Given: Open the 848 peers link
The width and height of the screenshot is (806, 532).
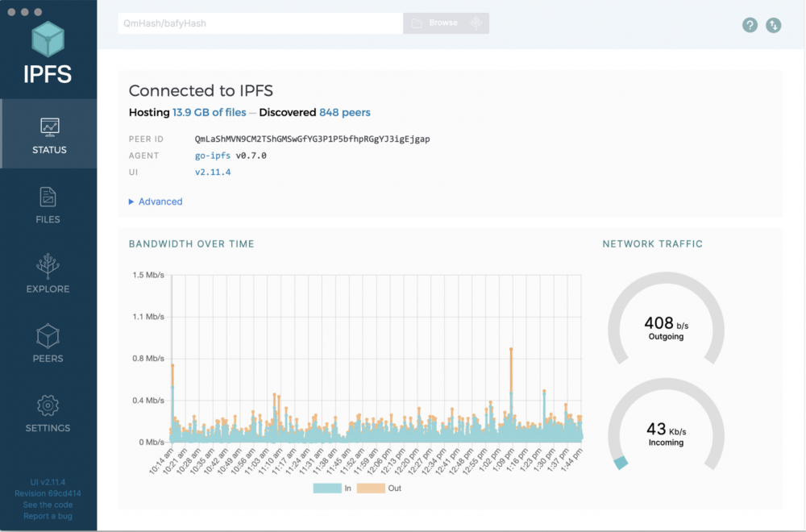Looking at the screenshot, I should pos(345,112).
